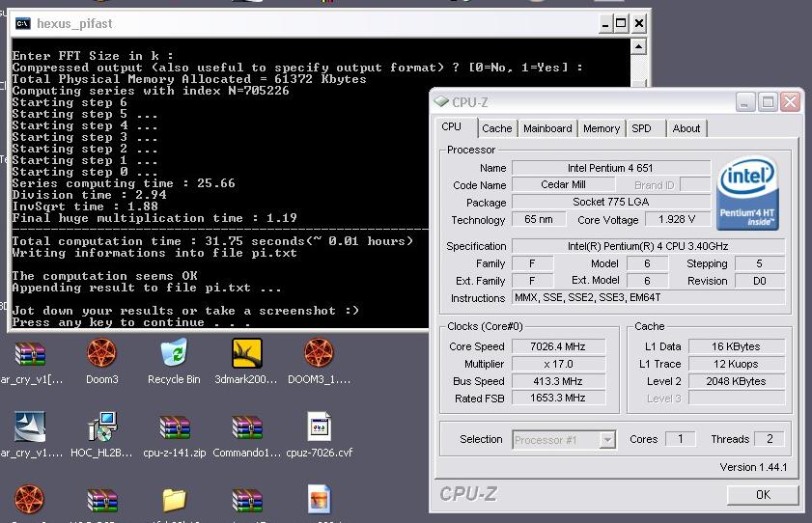Select the yellow folder icon on desktop
812x523 pixels.
pos(174,500)
